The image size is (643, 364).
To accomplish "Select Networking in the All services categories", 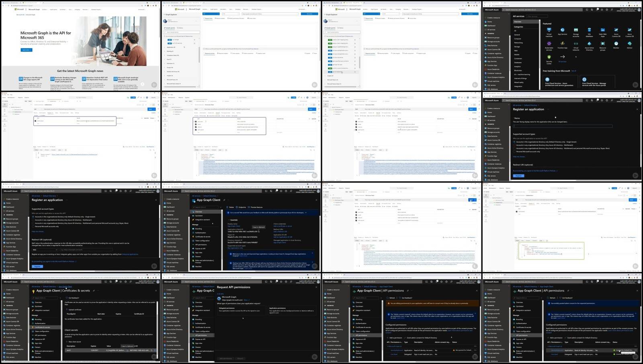I will click(x=518, y=43).
